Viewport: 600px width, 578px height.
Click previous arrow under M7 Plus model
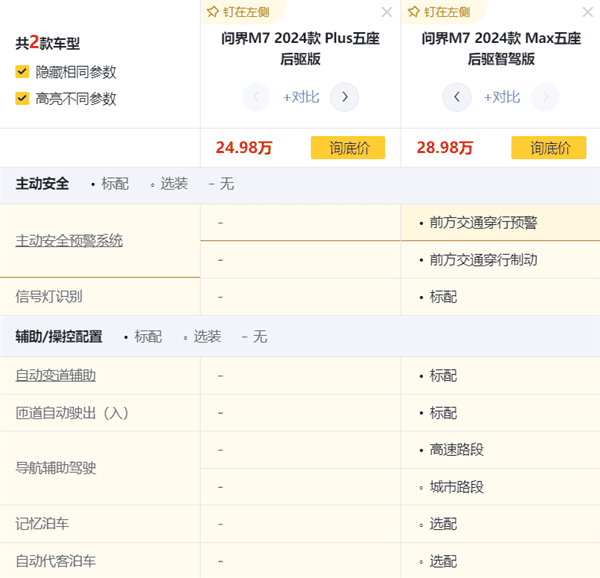click(x=257, y=97)
